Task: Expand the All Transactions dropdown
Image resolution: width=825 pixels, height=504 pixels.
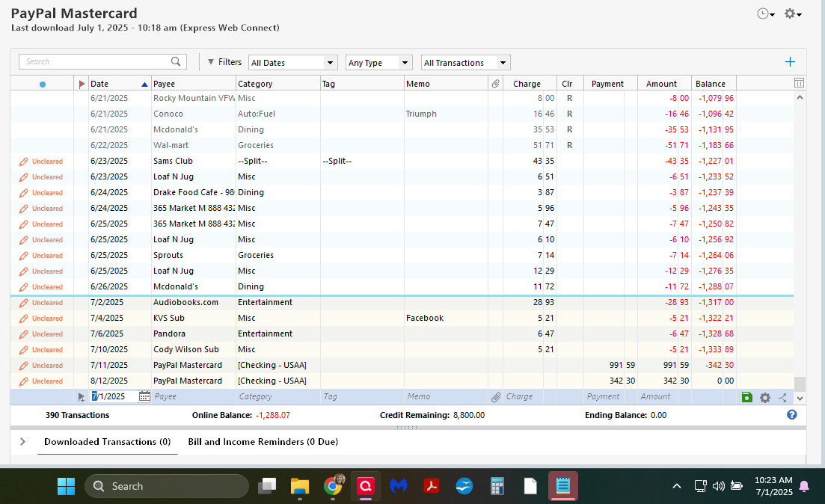Action: [x=465, y=63]
